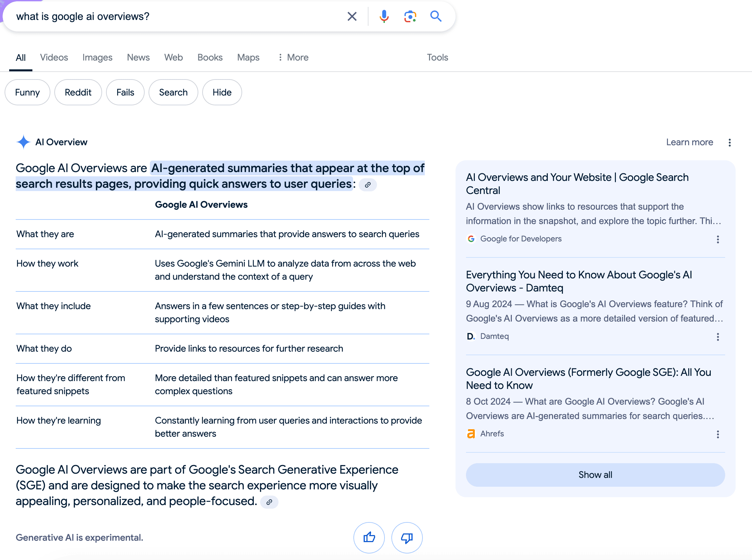Open the search Tools options
Screen dimensions: 752x560
coord(438,58)
